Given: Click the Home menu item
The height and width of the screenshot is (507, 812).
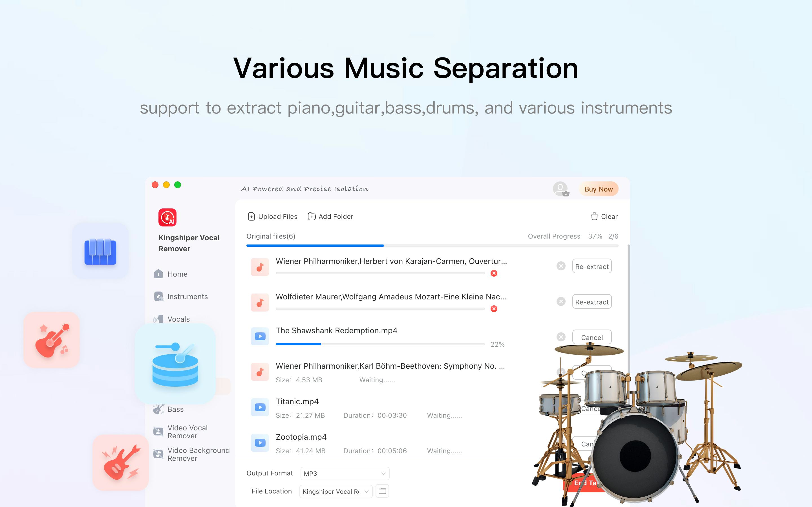Looking at the screenshot, I should tap(177, 274).
